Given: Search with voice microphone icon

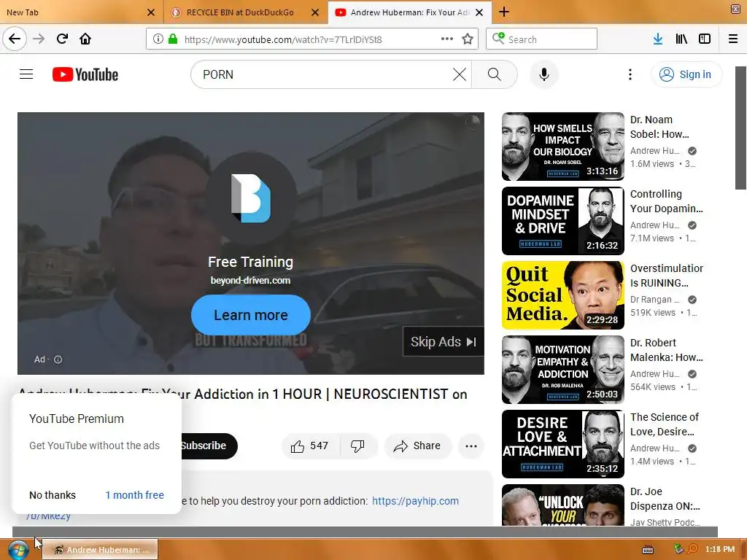Looking at the screenshot, I should 543,74.
